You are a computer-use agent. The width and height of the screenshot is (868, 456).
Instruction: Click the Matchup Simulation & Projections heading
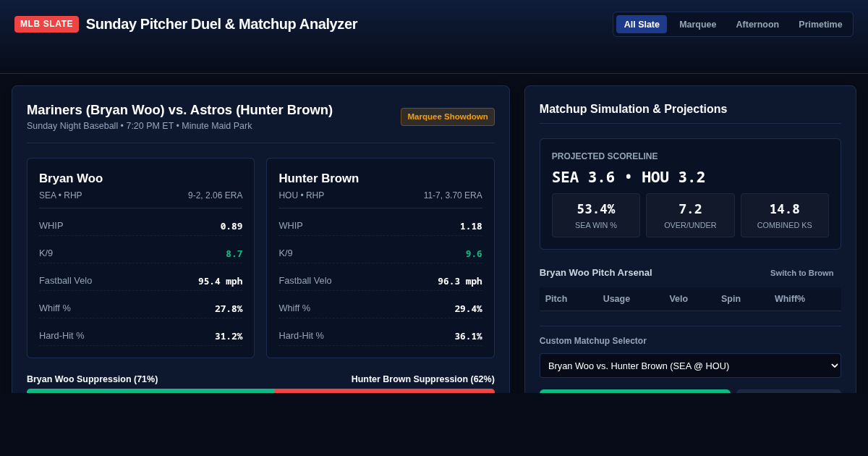click(x=633, y=109)
